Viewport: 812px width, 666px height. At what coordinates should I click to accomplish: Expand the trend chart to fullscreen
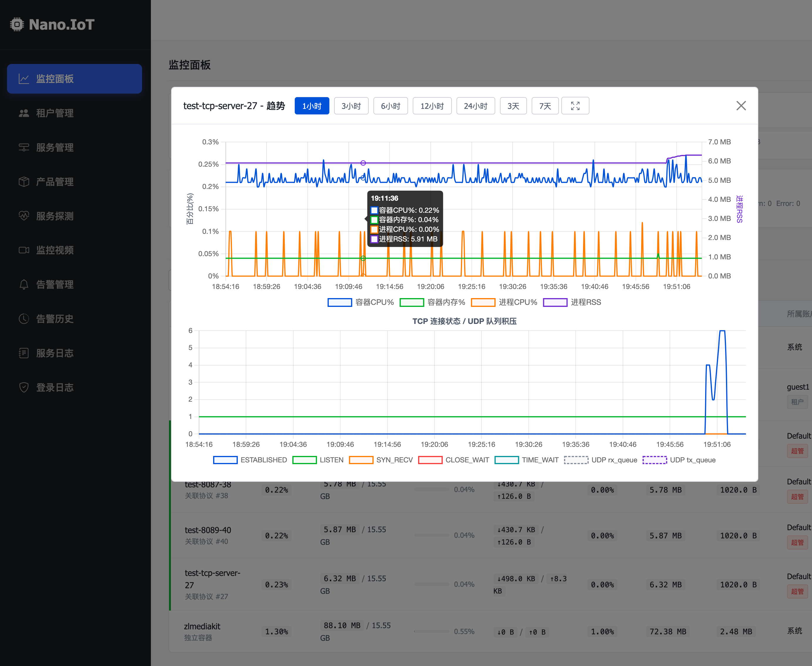point(575,106)
